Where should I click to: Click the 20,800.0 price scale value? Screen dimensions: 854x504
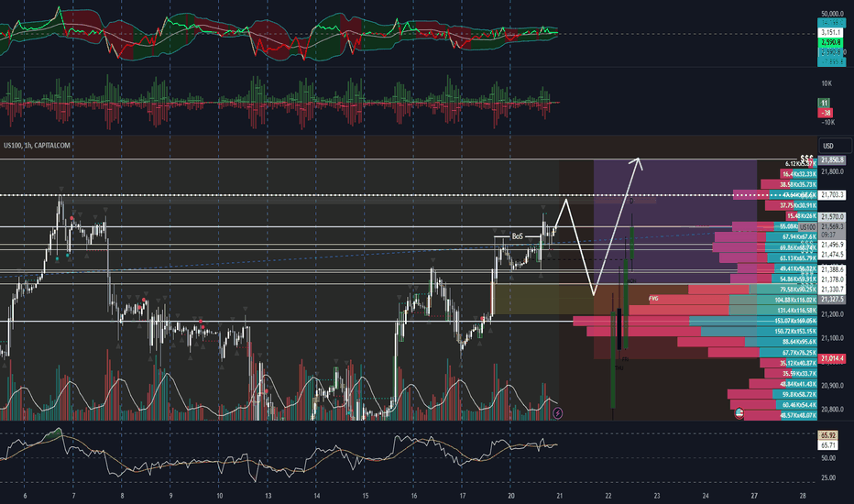(833, 410)
